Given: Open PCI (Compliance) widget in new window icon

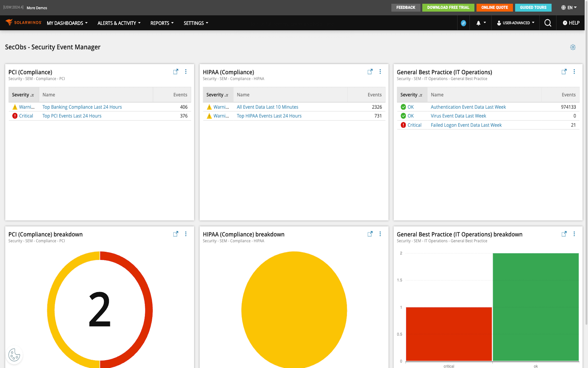Looking at the screenshot, I should 175,72.
